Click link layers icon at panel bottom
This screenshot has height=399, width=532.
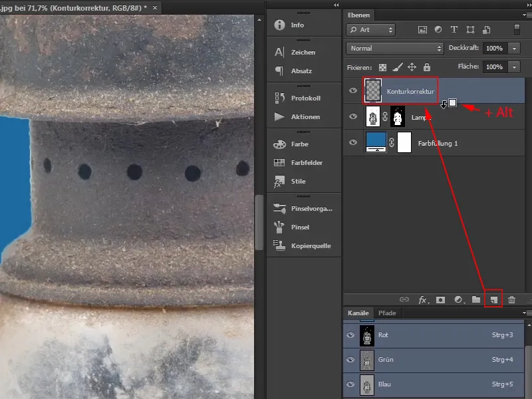pos(404,299)
